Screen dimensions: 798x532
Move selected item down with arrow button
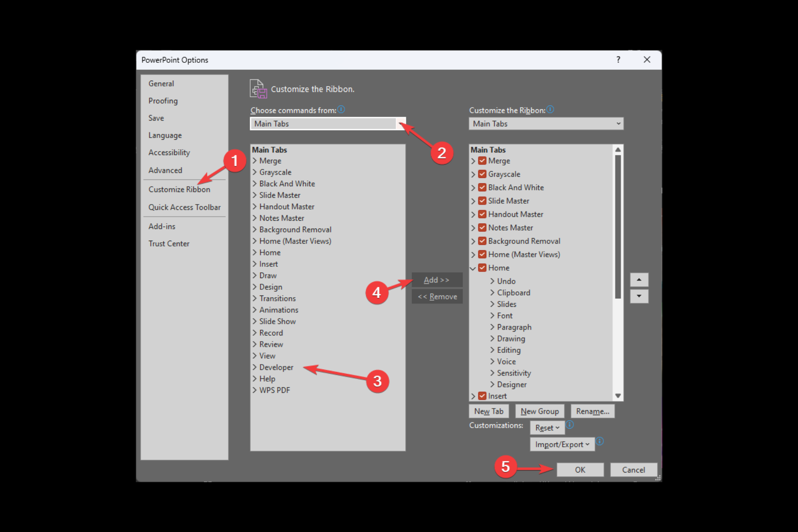pos(639,296)
